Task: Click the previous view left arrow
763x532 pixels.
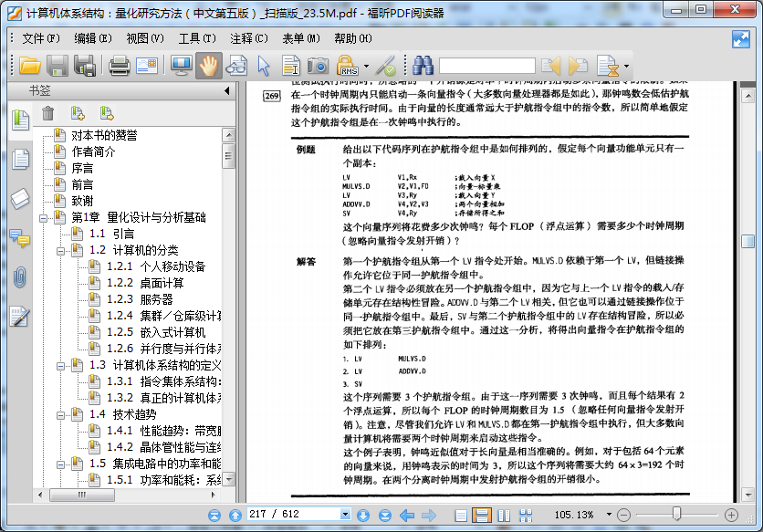Action: [407, 516]
